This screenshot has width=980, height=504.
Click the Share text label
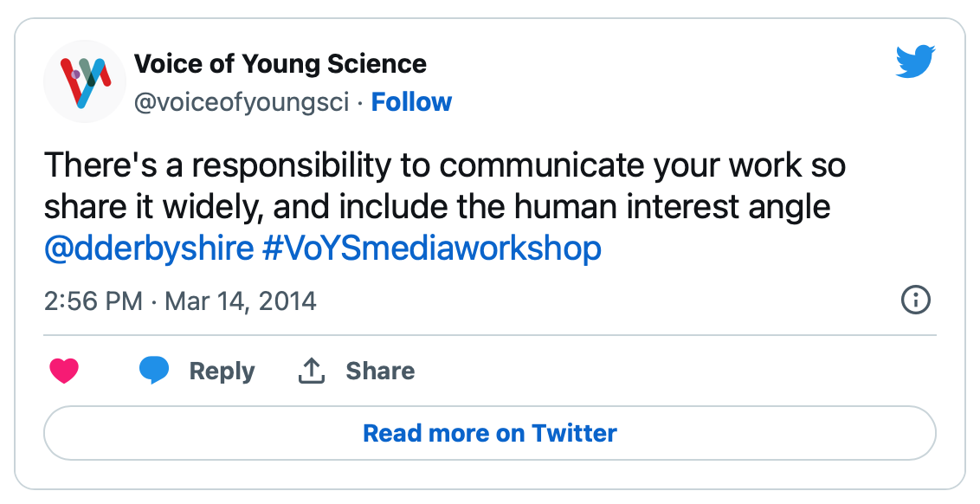pos(381,371)
